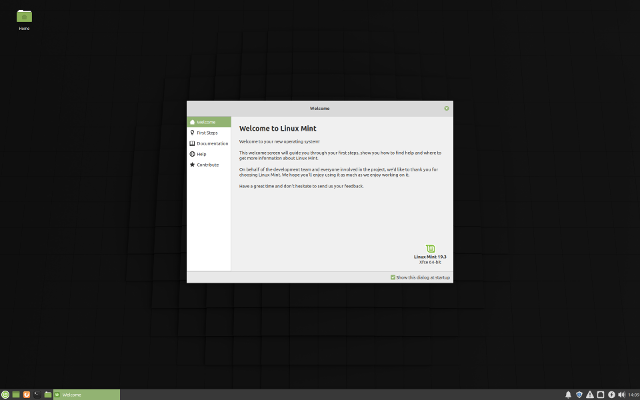Select the Welcome sidebar tab
This screenshot has width=640, height=400.
coord(209,122)
